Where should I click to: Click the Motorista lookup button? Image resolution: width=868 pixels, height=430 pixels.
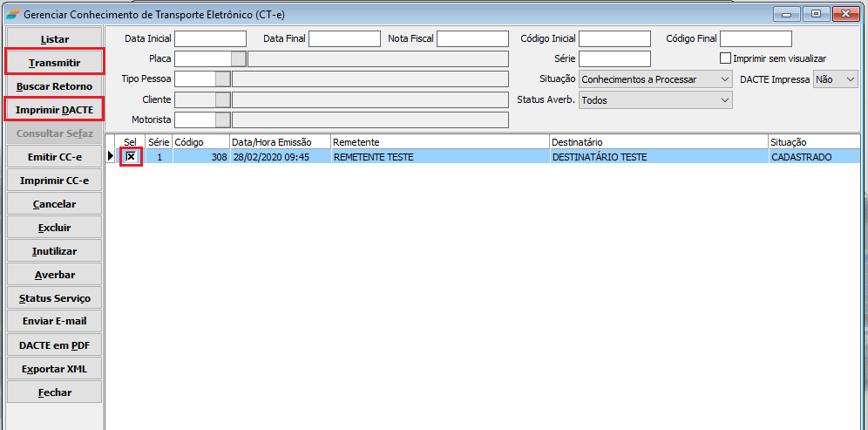click(223, 120)
